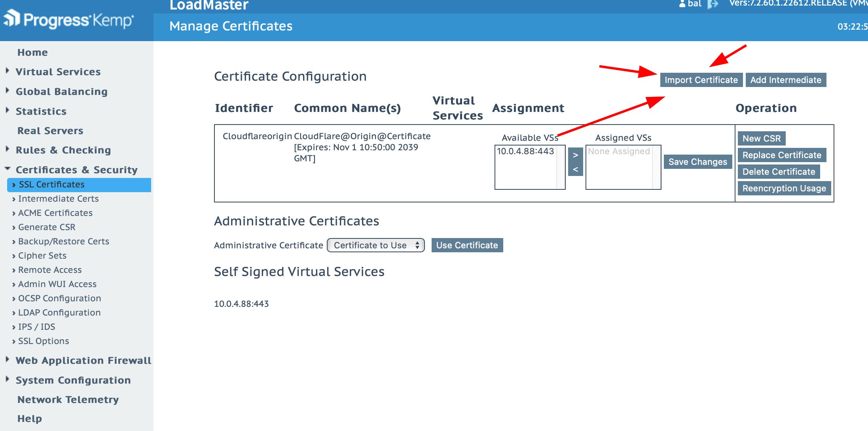Open Certificate to Use dropdown
The image size is (868, 431).
(375, 245)
